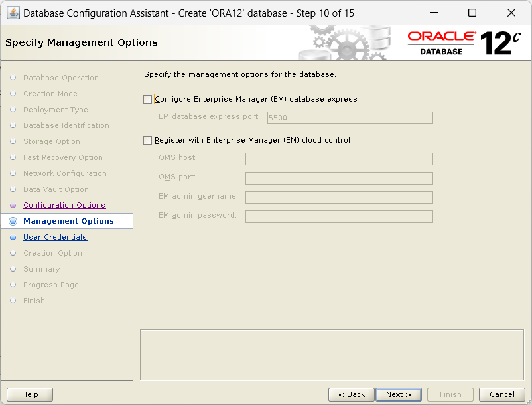The image size is (532, 405).
Task: Focus the OMS port input field
Action: pos(339,178)
